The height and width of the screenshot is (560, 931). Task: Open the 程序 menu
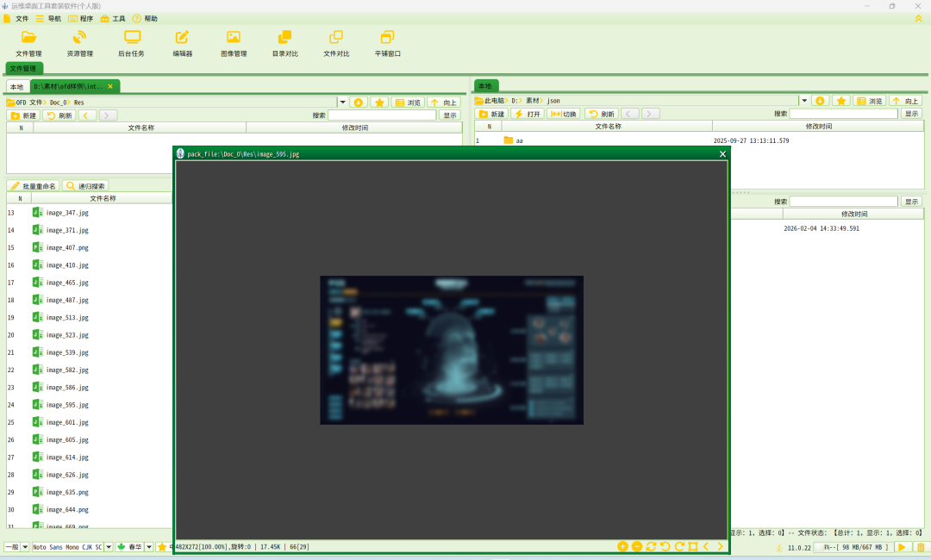click(81, 18)
